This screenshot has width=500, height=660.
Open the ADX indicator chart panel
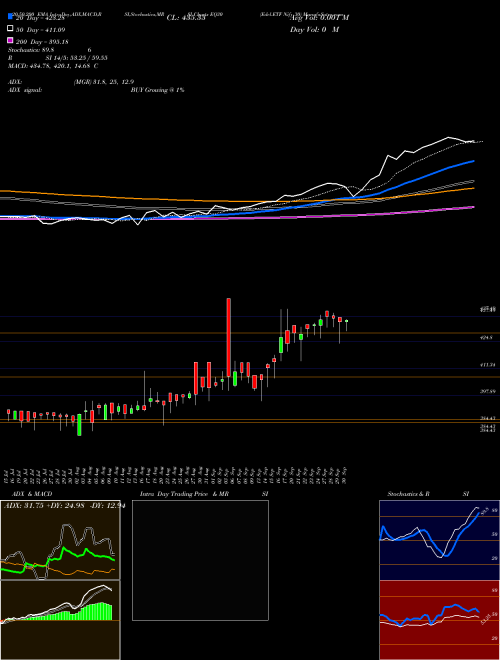pos(60,540)
